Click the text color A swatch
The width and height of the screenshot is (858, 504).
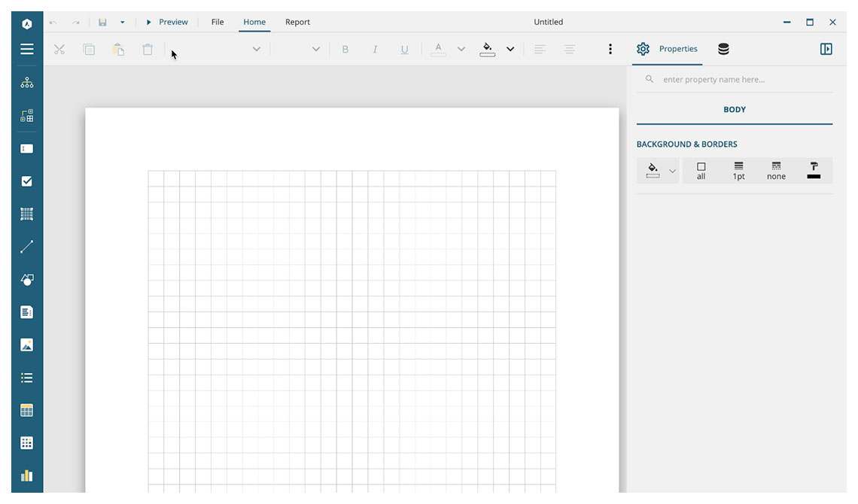click(438, 49)
